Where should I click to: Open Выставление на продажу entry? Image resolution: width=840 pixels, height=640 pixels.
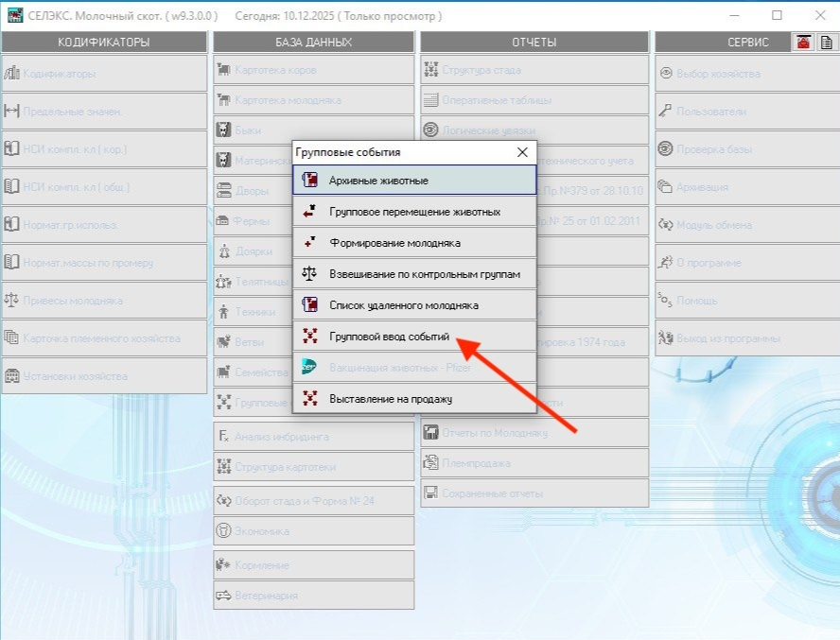(414, 398)
